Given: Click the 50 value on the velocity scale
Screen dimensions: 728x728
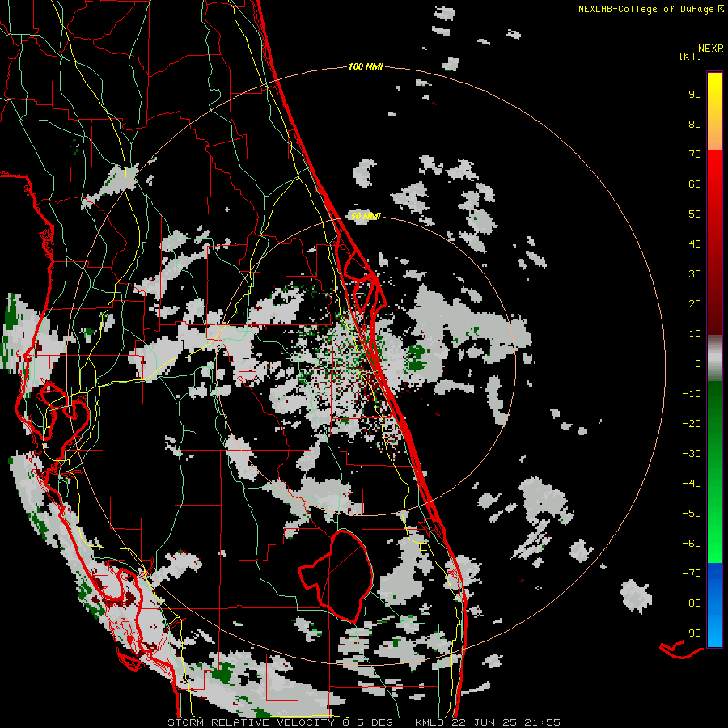Looking at the screenshot, I should click(x=695, y=214).
